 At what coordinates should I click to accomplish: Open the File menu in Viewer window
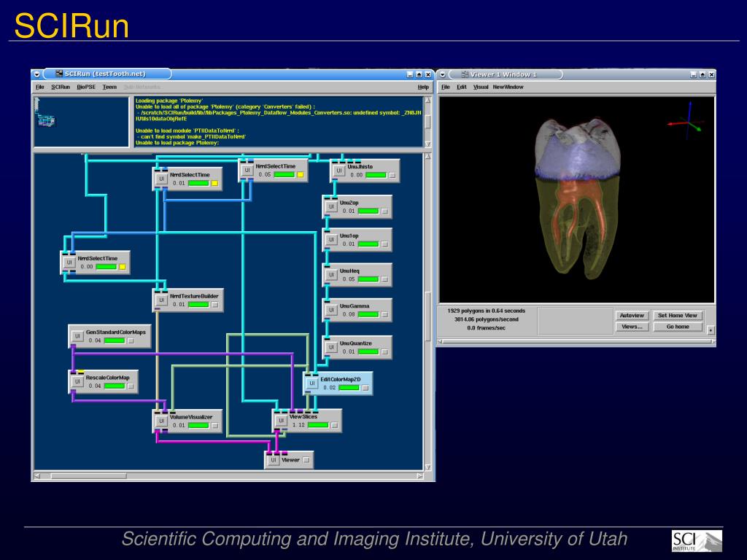point(446,87)
